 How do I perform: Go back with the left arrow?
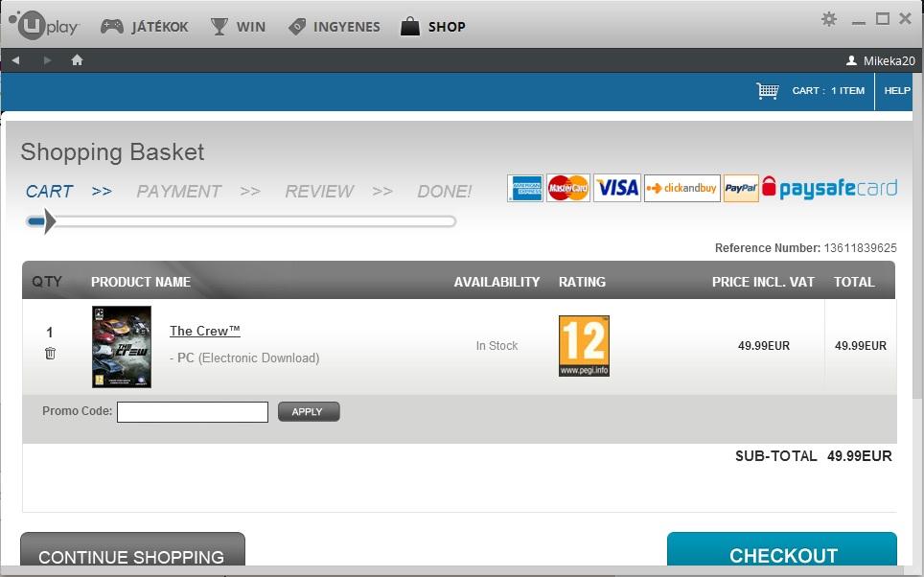(16, 60)
